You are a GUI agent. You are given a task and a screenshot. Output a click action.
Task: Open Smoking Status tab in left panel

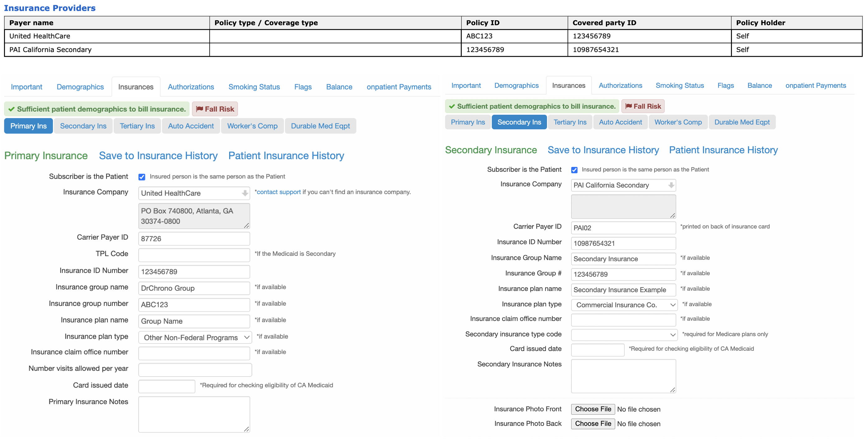point(254,87)
